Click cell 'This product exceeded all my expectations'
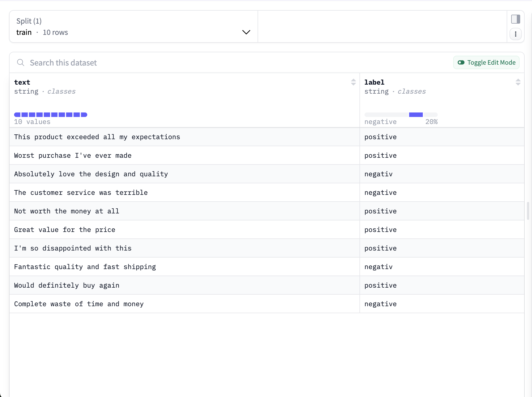This screenshot has width=532, height=397. [97, 137]
